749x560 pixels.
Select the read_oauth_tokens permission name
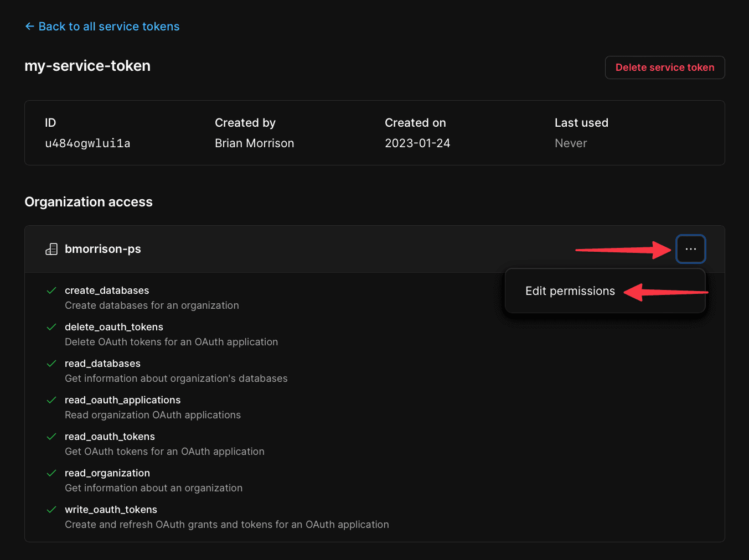coord(110,437)
